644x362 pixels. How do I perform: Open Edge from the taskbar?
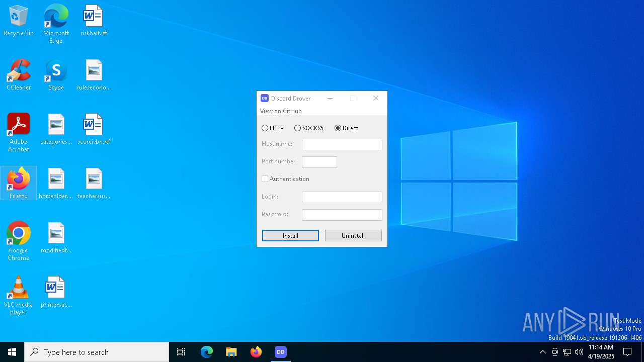point(207,352)
